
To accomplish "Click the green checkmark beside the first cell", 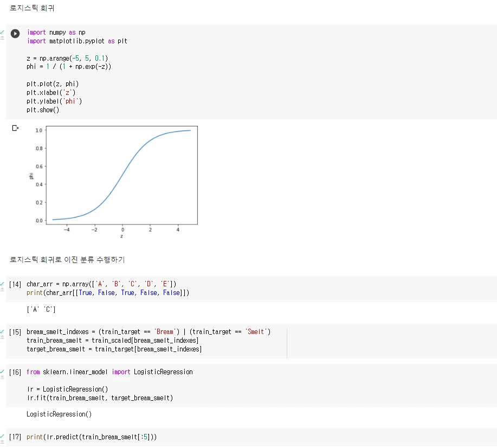I will click(x=2, y=32).
